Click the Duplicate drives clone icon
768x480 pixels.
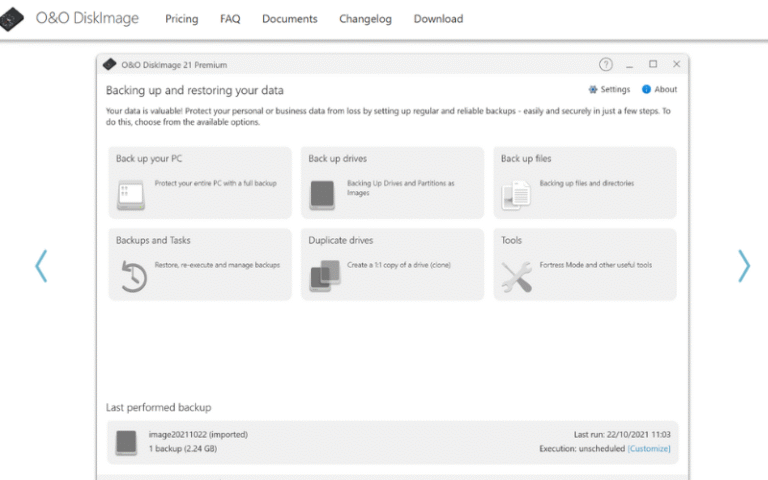tap(324, 275)
